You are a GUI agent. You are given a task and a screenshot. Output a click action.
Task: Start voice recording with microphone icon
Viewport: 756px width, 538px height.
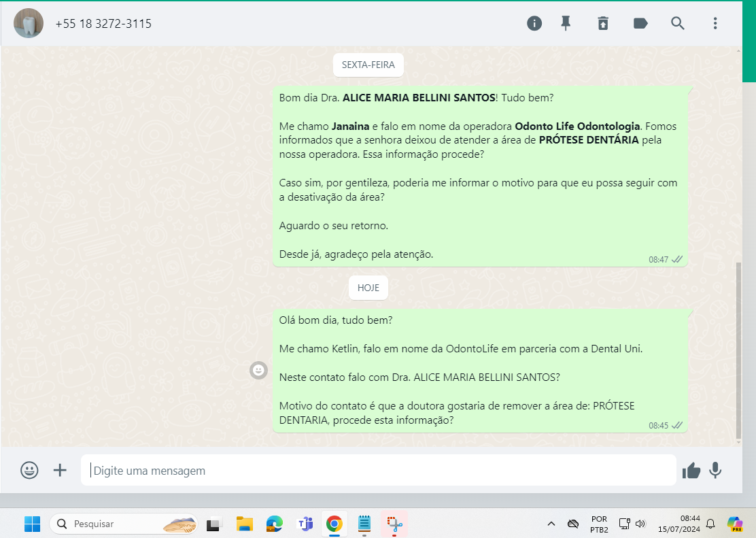(x=715, y=470)
